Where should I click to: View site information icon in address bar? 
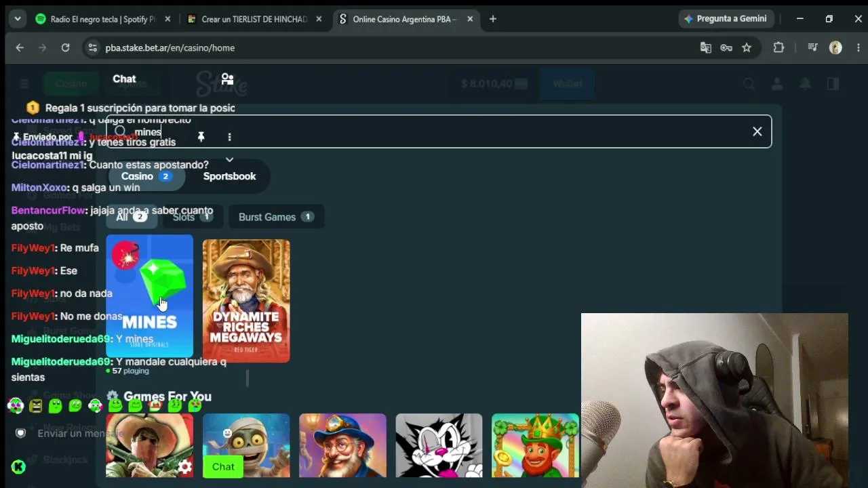tap(92, 47)
